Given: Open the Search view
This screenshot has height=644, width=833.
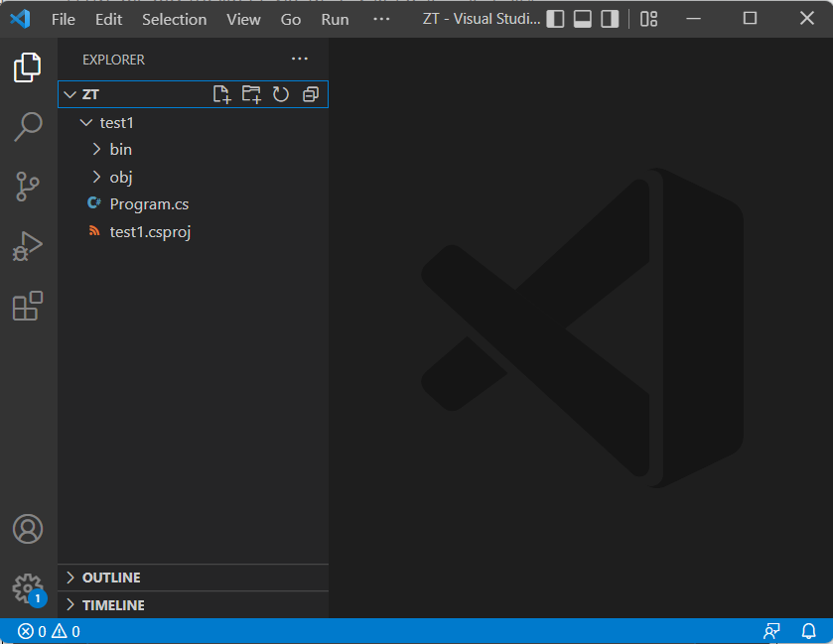Looking at the screenshot, I should pos(28,127).
